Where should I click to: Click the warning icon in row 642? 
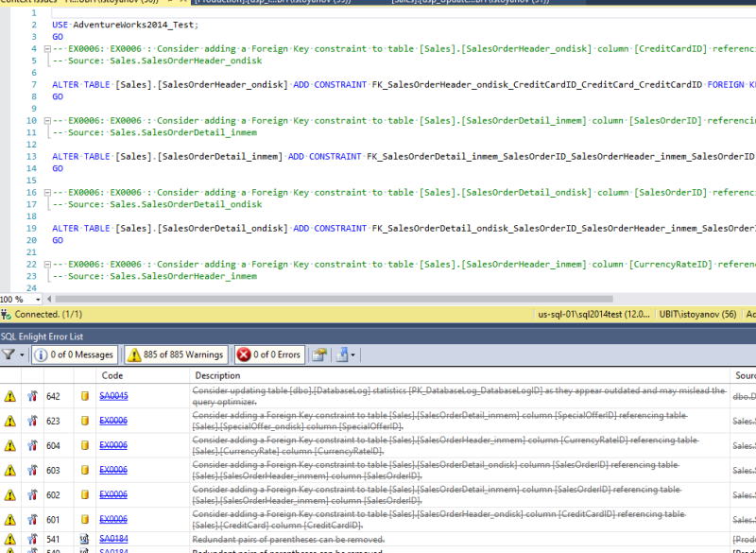tap(10, 396)
